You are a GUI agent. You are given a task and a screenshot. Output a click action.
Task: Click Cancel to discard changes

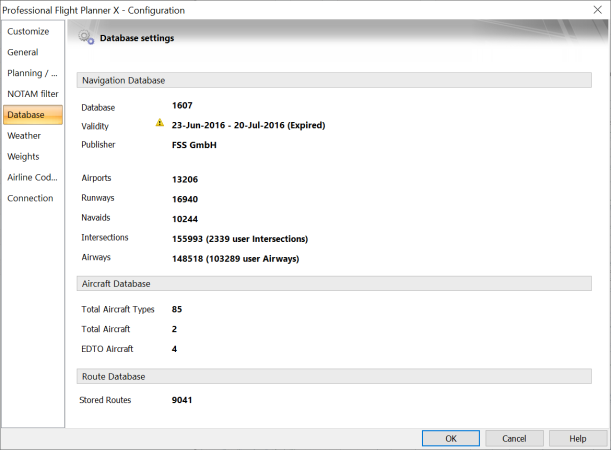[513, 438]
